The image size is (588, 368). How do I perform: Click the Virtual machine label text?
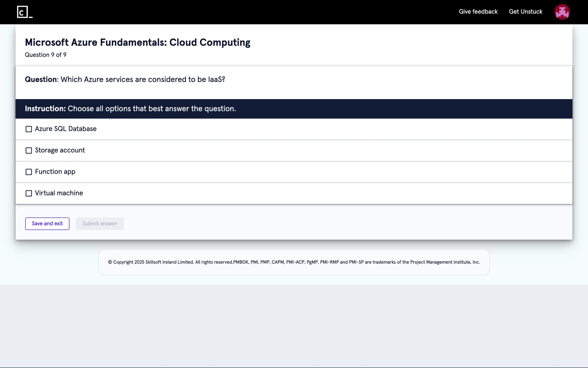[x=59, y=193]
